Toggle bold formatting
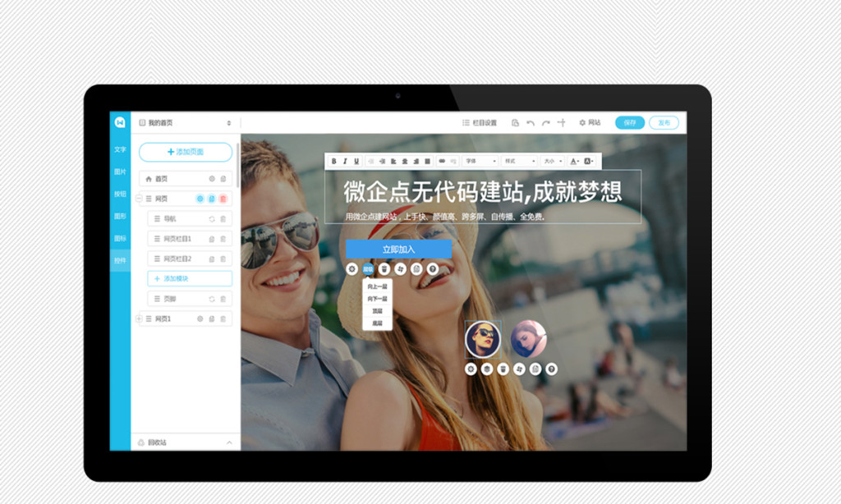The image size is (841, 504). tap(333, 161)
